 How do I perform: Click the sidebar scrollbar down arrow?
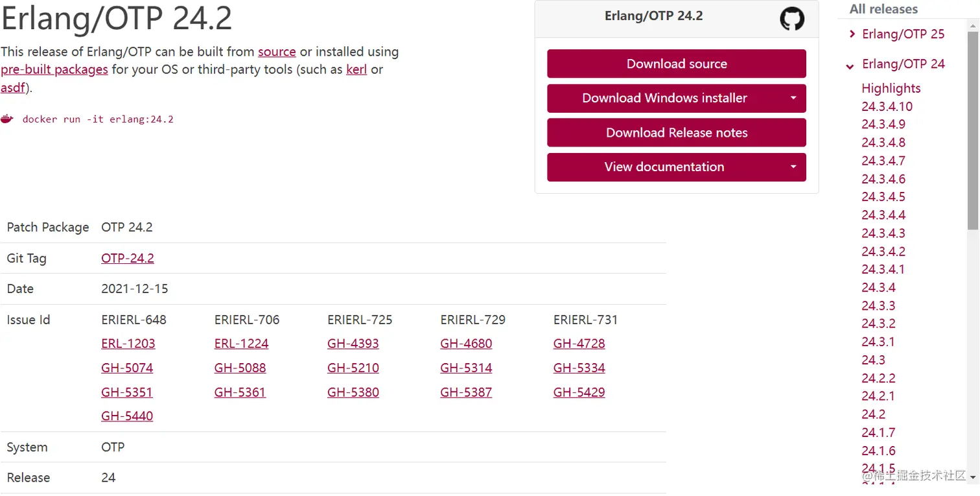[x=972, y=477]
